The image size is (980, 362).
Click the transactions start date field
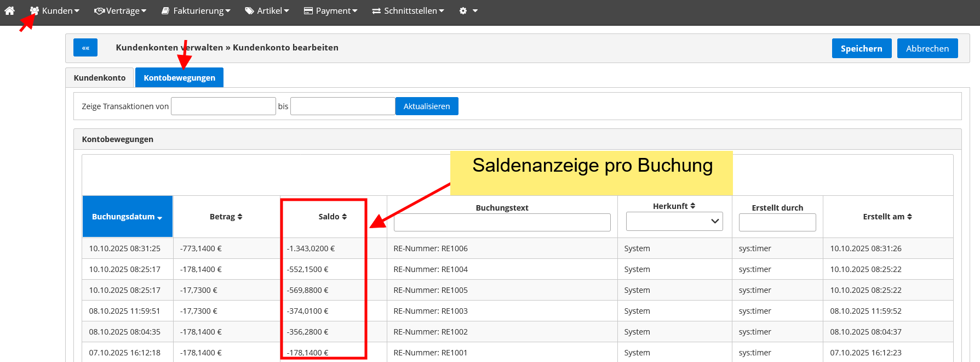click(223, 106)
